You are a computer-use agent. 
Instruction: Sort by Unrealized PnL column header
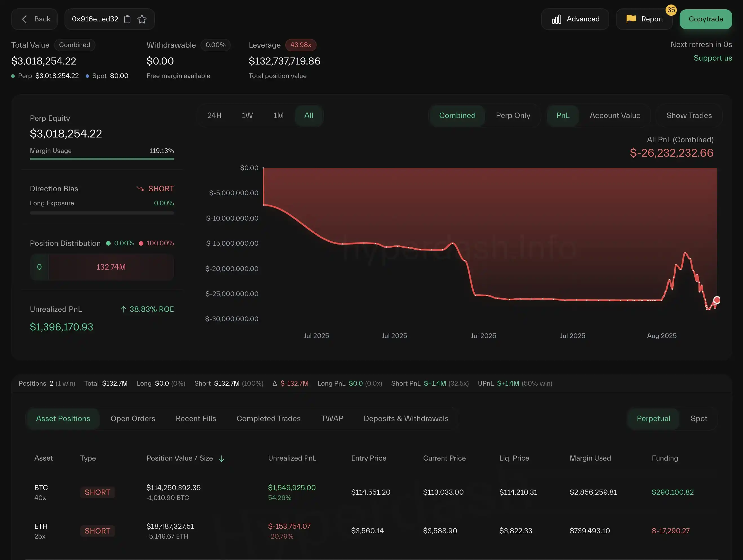[x=292, y=458]
